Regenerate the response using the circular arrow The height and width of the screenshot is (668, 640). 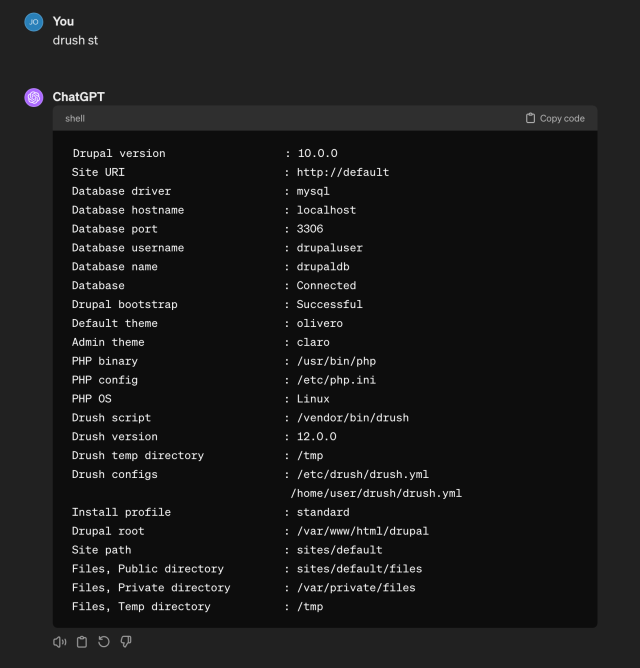[x=104, y=641]
